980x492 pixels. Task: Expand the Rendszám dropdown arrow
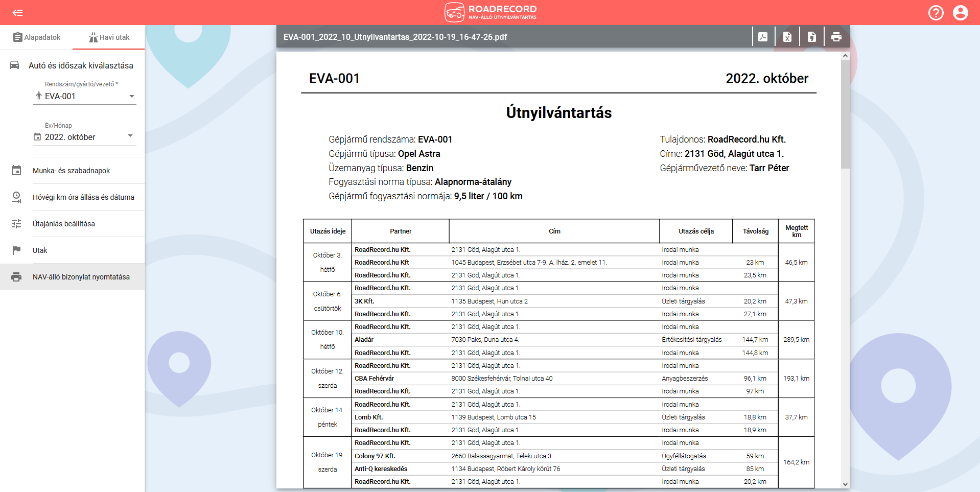132,96
